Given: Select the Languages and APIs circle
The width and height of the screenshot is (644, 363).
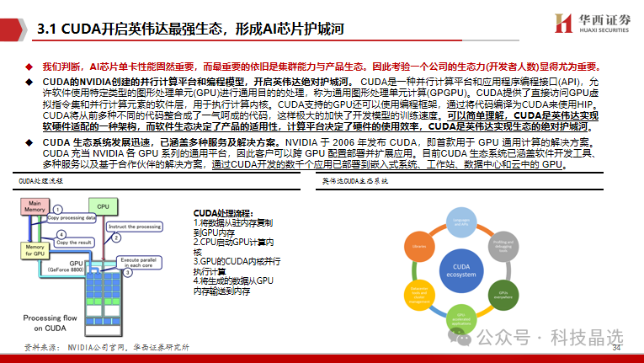Looking at the screenshot, I should click(x=461, y=222).
